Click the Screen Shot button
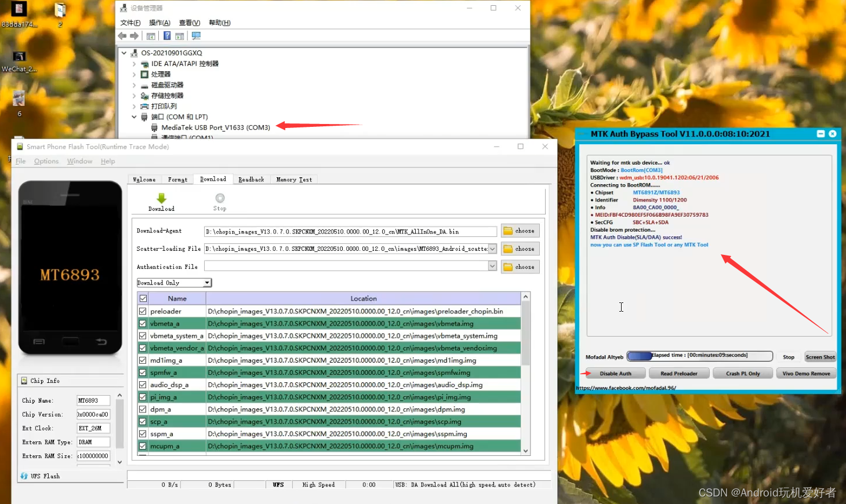This screenshot has height=504, width=846. [820, 357]
